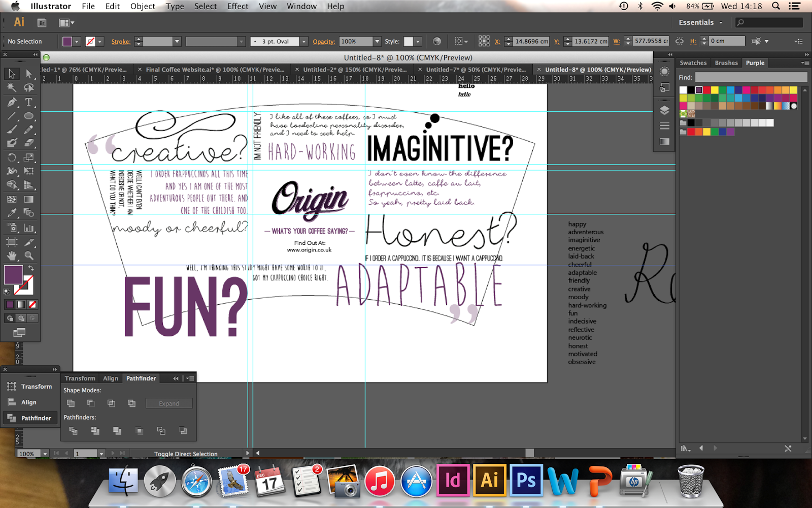Switch to Draw Normal mode

pyautogui.click(x=10, y=318)
